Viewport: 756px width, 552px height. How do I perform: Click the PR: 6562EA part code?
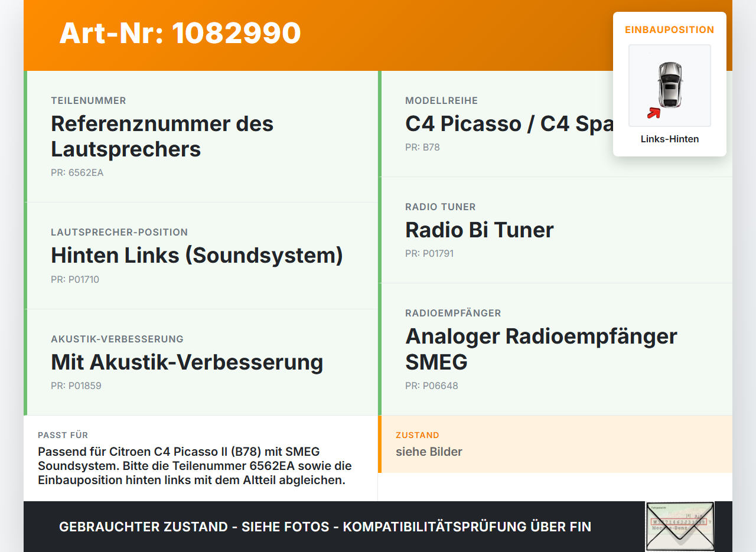pyautogui.click(x=77, y=173)
